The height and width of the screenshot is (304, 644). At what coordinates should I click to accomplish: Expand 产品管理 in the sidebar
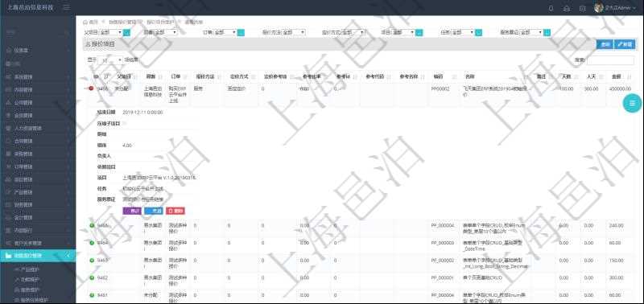38,192
